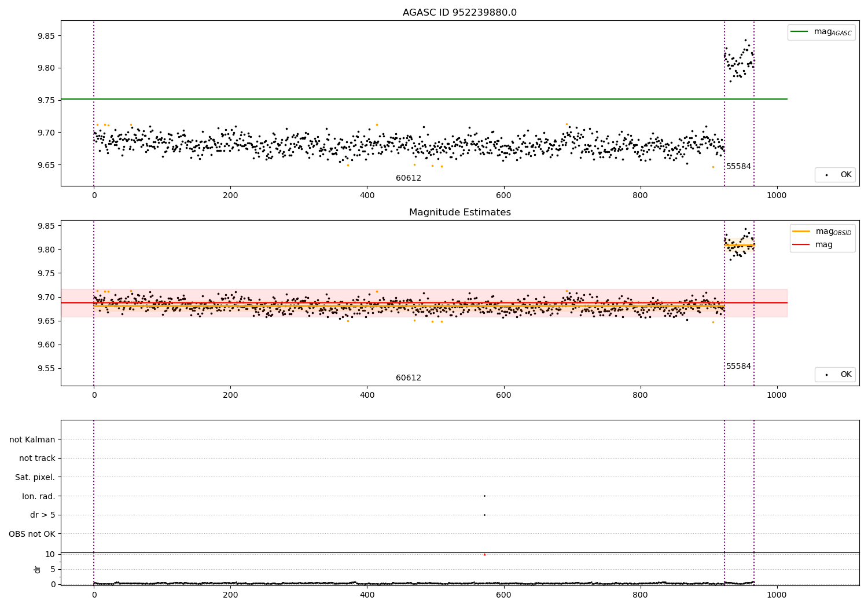Screen dimensions: 868x608
Task: Click the red triangle marker in the dr plot
Action: [x=484, y=554]
